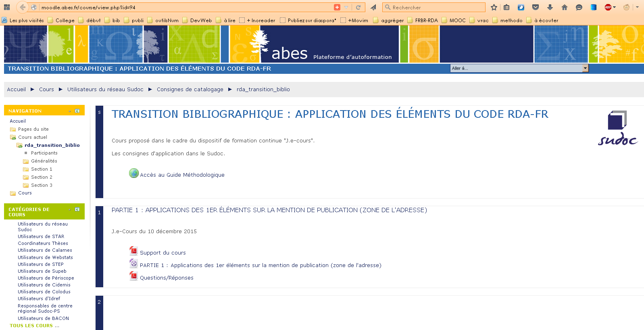644x330 pixels.
Task: Expand 'Section 3' in navigation tree
Action: 38,185
